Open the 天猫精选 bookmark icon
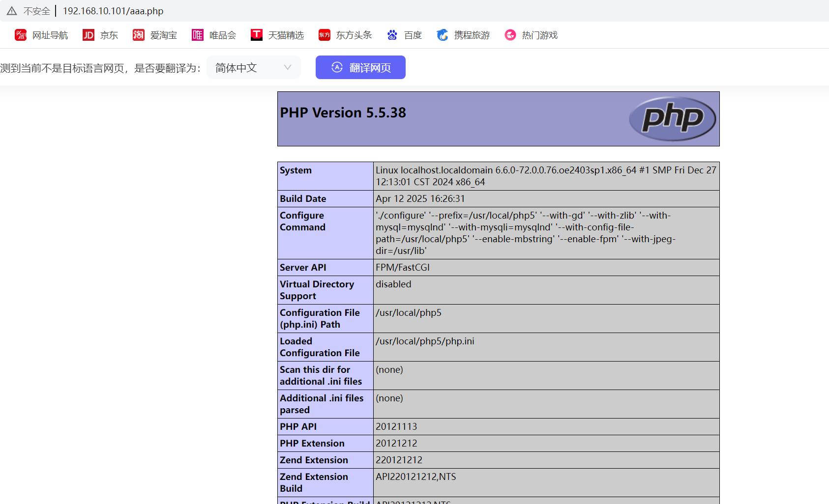The width and height of the screenshot is (829, 504). click(x=257, y=35)
